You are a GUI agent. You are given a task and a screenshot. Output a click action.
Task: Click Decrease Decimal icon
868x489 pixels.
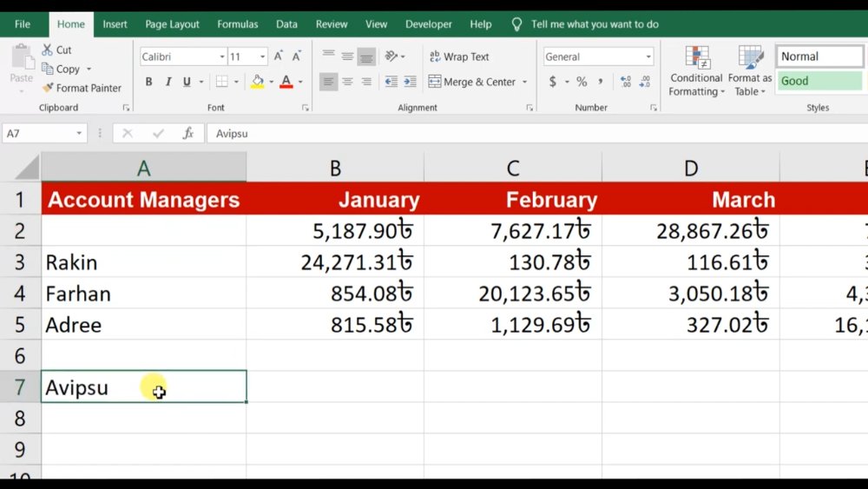645,82
